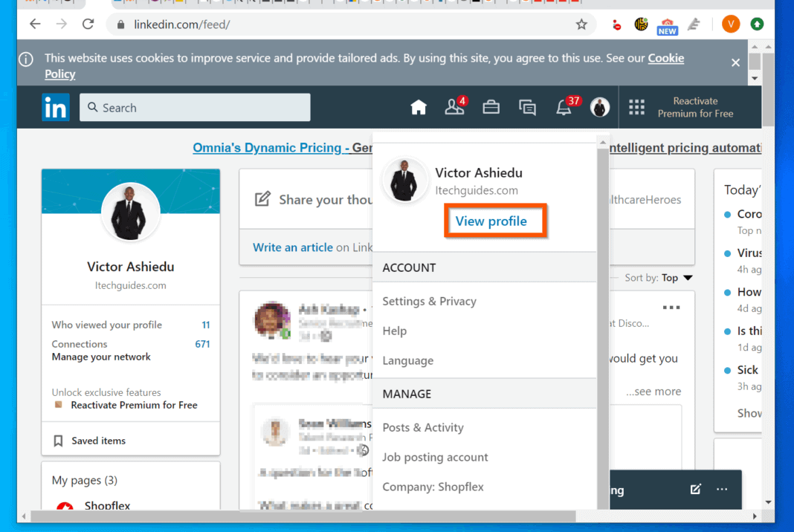Open messaging bar more options dots
The height and width of the screenshot is (532, 794).
tap(722, 489)
